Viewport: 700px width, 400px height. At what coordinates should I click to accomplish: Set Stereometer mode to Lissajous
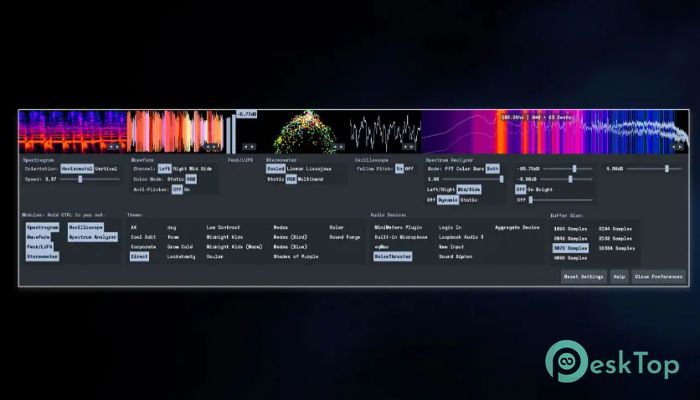(319, 169)
